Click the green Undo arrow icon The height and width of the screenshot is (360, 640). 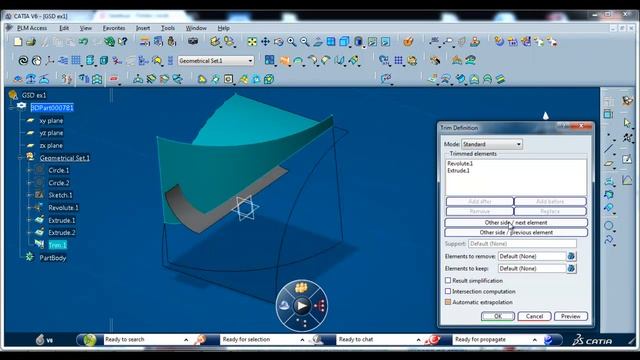tap(84, 42)
